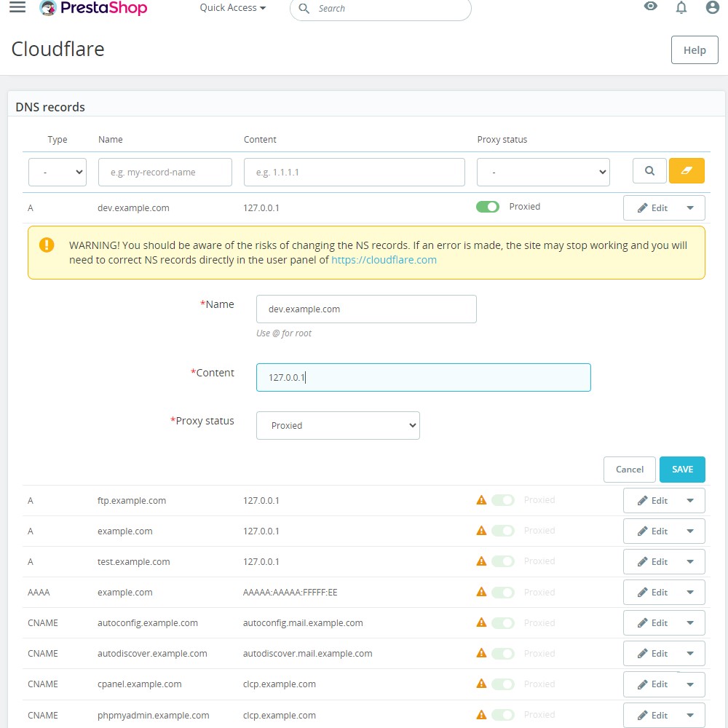The width and height of the screenshot is (728, 728).
Task: Edit the dev.example.com record
Action: click(652, 208)
